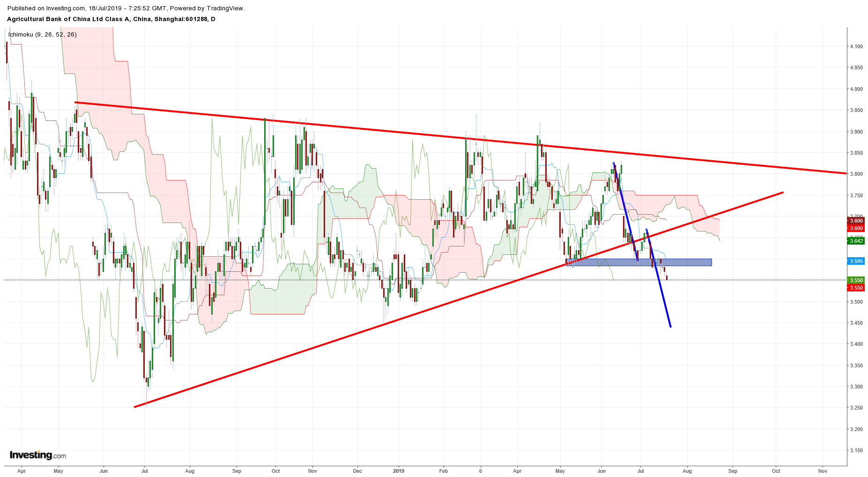Select the '6' date label on the time axis
Screen dimensions: 868x477
click(481, 471)
